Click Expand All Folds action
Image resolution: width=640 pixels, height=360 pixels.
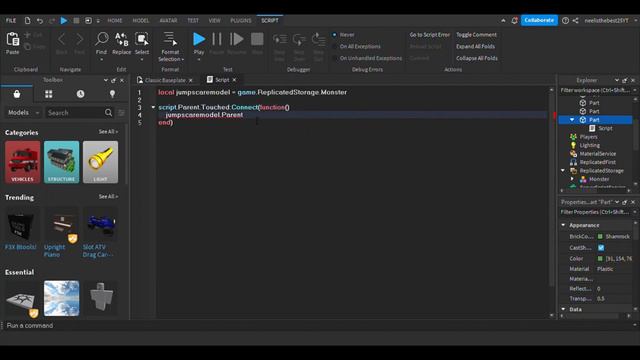475,47
